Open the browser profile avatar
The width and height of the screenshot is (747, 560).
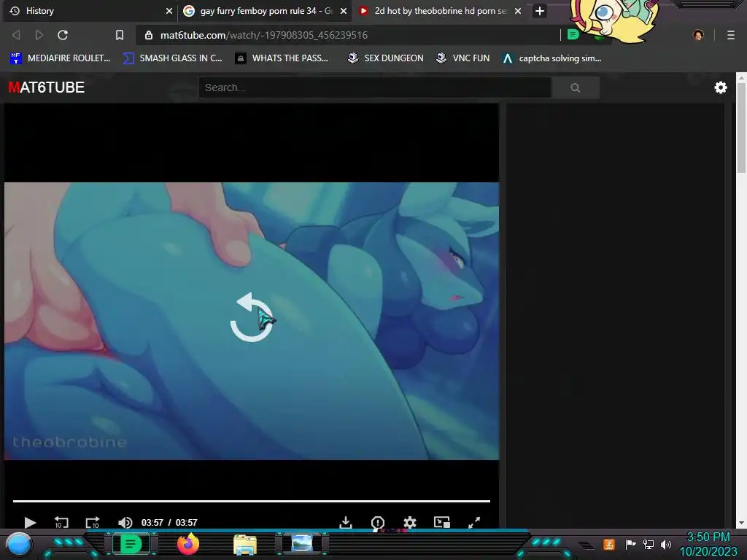point(698,35)
